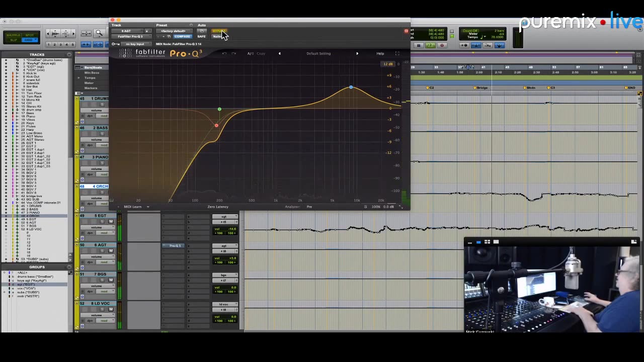Open the MIDI Learn menu
This screenshot has width=644, height=362.
click(x=136, y=207)
